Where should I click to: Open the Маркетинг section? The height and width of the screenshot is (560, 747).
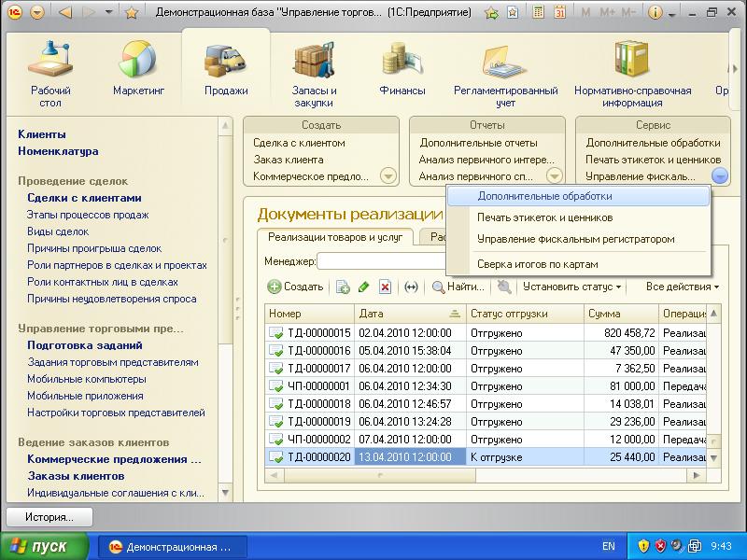click(138, 69)
